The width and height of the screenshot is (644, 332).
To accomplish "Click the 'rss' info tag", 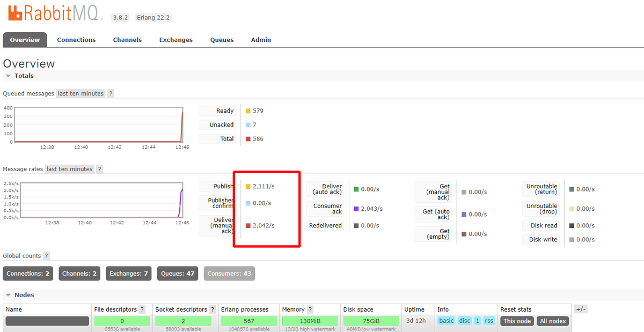I will [489, 321].
